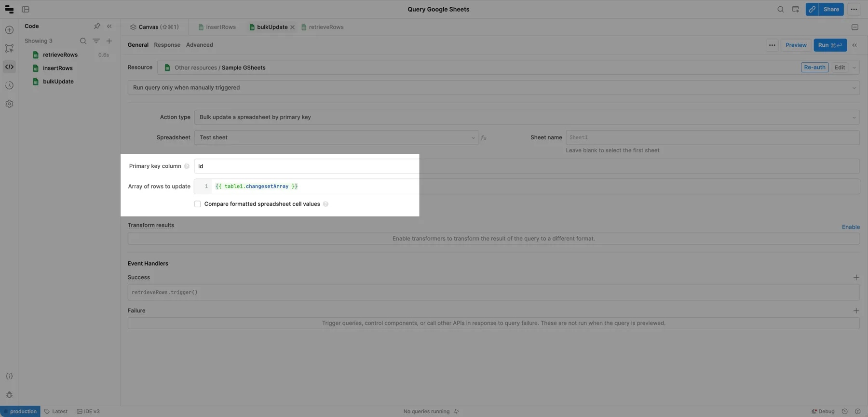Open the Settings gear sidebar icon
The height and width of the screenshot is (417, 868).
coord(9,104)
